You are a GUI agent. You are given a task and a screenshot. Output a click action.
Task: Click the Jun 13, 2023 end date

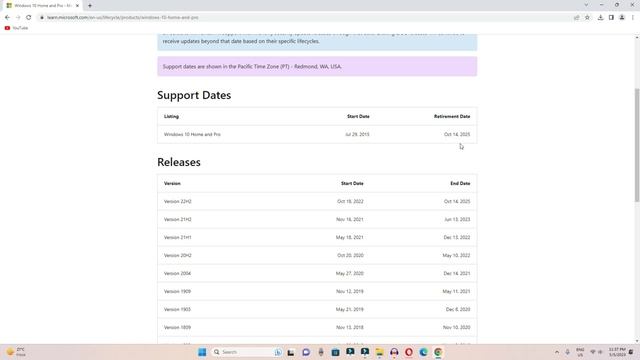457,219
